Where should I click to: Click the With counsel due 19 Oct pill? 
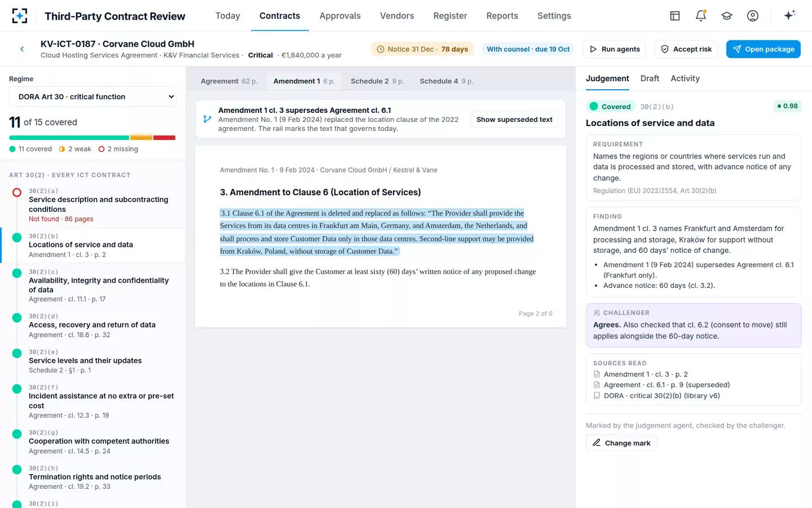click(528, 49)
